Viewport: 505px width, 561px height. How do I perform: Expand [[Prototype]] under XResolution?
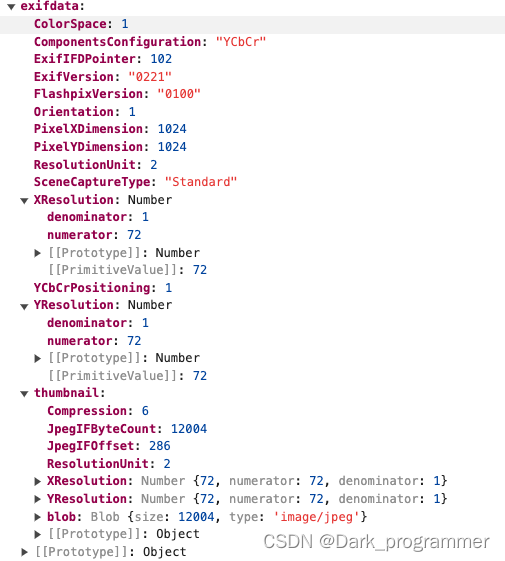point(38,253)
